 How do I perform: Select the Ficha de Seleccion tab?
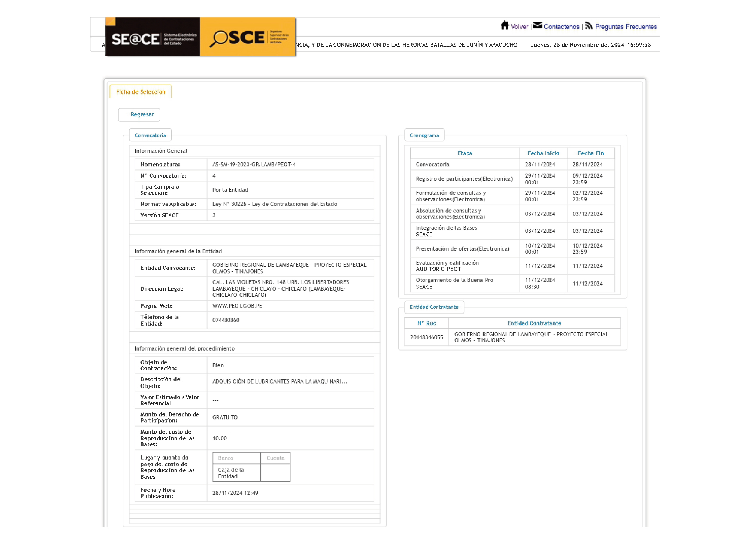pyautogui.click(x=141, y=92)
